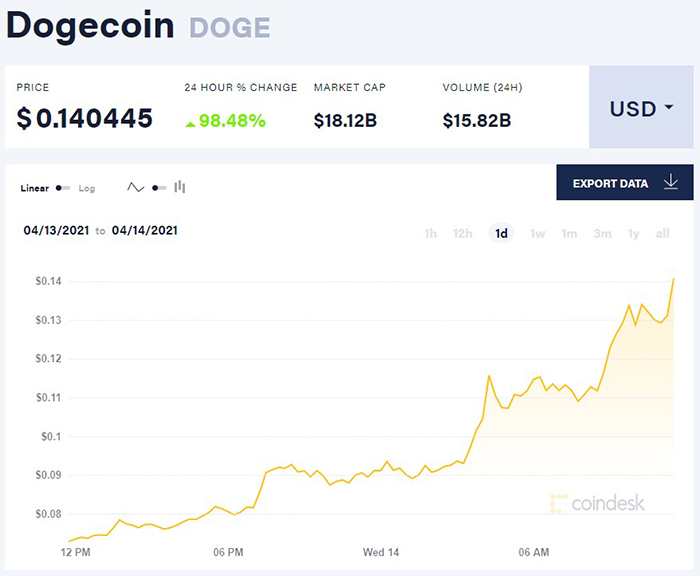Screen dimensions: 700x576
Task: Select the Log scale label
Action: coord(87,188)
